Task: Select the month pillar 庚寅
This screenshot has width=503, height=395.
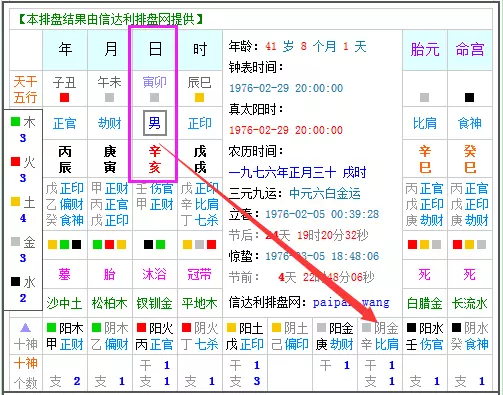Action: point(110,159)
